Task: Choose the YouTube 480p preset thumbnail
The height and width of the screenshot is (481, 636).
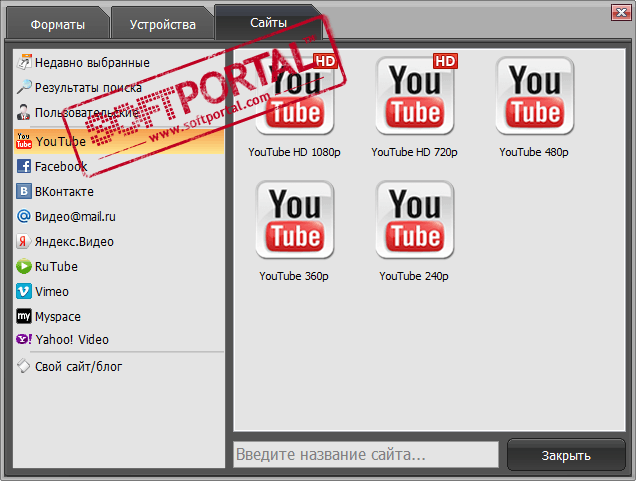Action: point(535,96)
